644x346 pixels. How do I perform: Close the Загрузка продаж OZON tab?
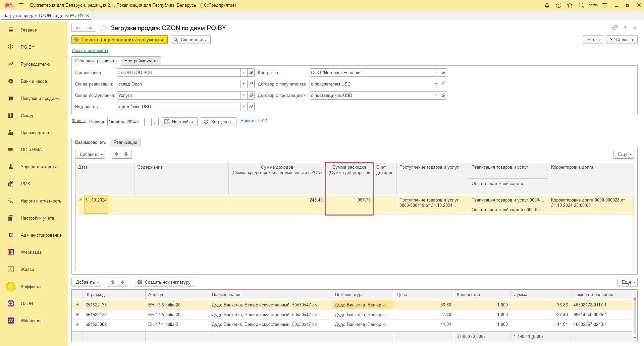click(x=88, y=15)
